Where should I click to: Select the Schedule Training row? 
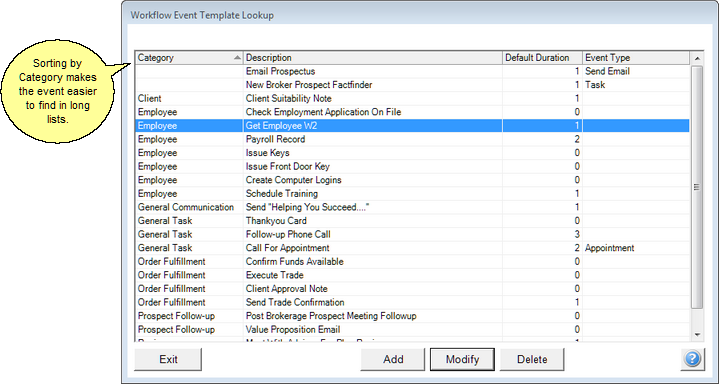[x=412, y=194]
